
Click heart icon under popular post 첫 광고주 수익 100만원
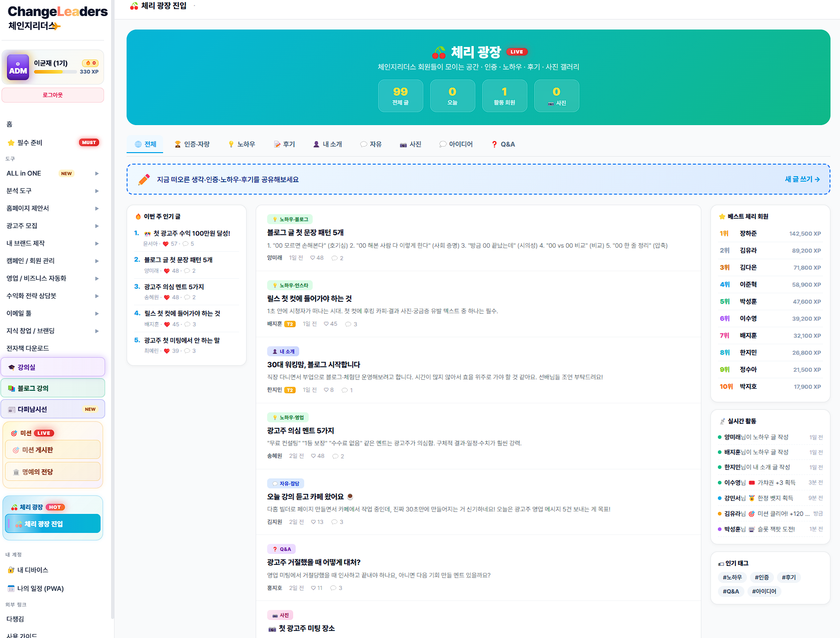point(166,244)
